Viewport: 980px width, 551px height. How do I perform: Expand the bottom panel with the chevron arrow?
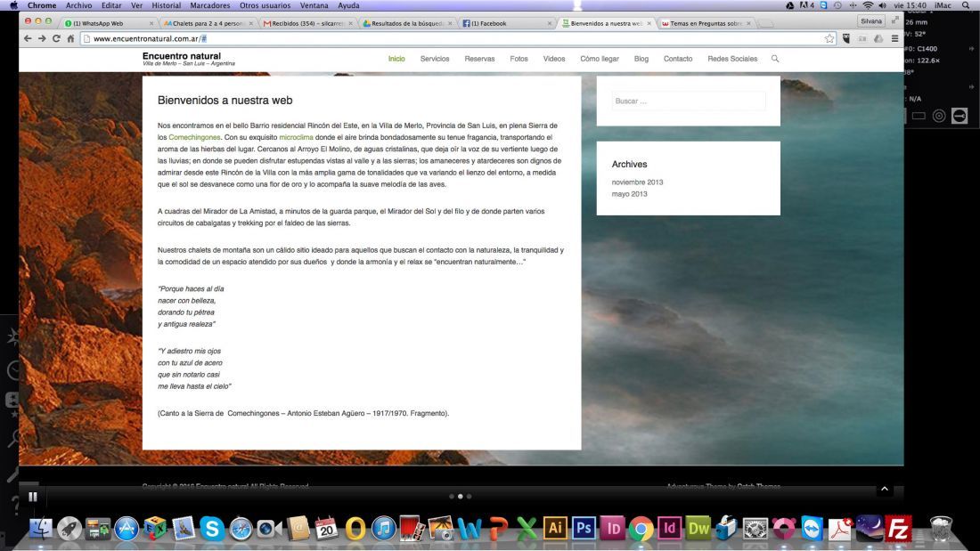[x=885, y=490]
